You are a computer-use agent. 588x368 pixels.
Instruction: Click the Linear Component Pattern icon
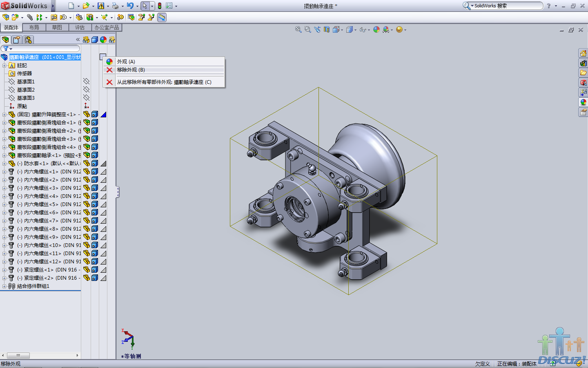tap(39, 17)
